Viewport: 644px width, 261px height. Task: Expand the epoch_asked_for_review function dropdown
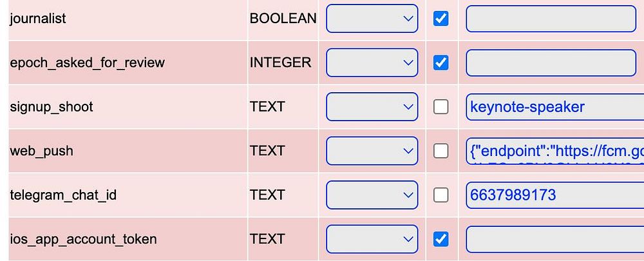coord(372,63)
